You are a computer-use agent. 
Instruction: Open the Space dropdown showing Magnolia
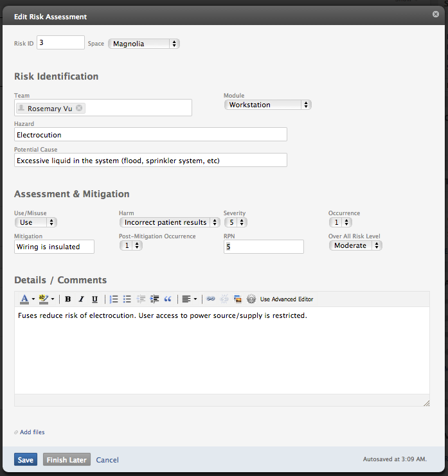coord(143,44)
